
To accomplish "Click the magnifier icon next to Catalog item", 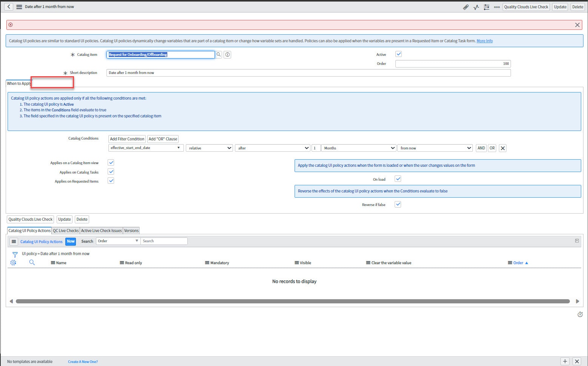I will [x=219, y=55].
